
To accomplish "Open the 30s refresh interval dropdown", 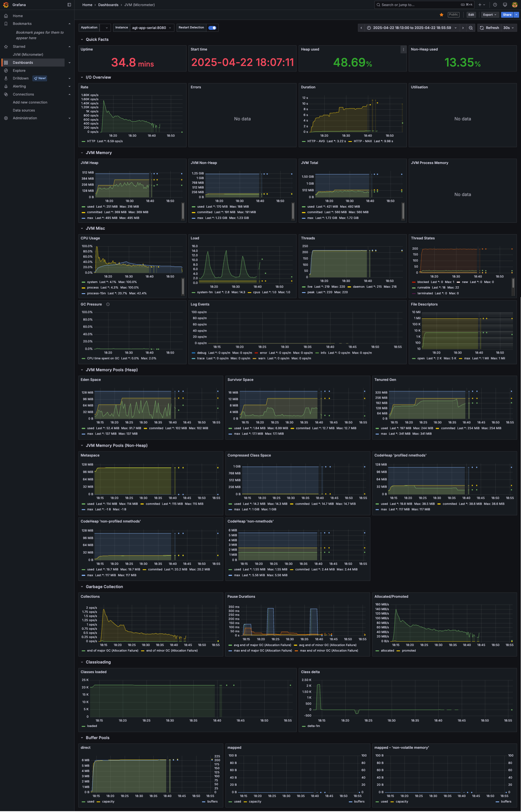I will (x=509, y=28).
